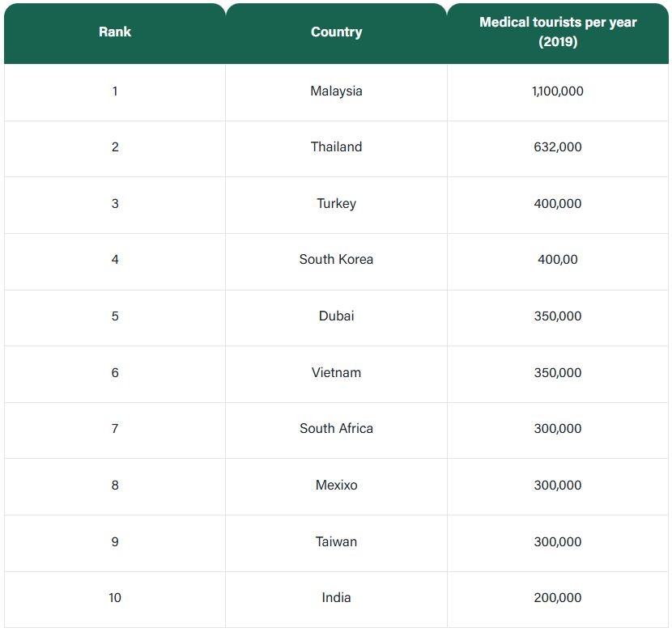Select the Taiwan country cell
Screen dimensions: 672x632
coord(336,542)
